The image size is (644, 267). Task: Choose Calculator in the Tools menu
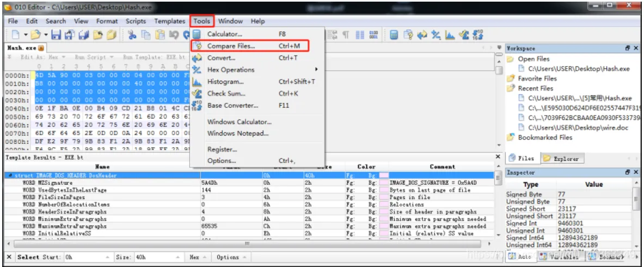coord(257,34)
